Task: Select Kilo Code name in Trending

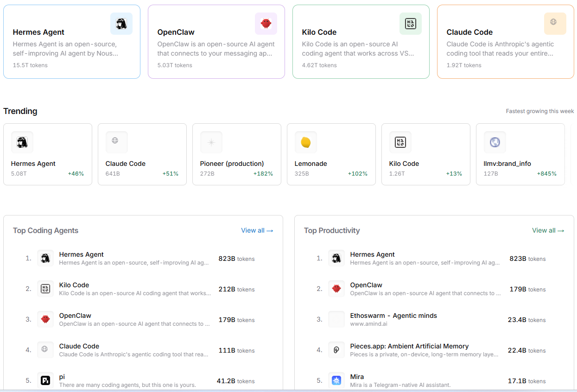Action: [x=404, y=164]
